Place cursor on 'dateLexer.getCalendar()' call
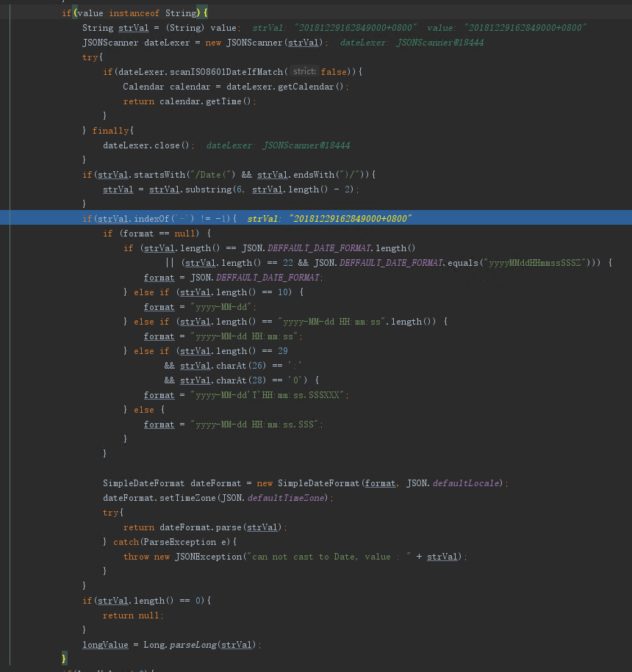 284,87
